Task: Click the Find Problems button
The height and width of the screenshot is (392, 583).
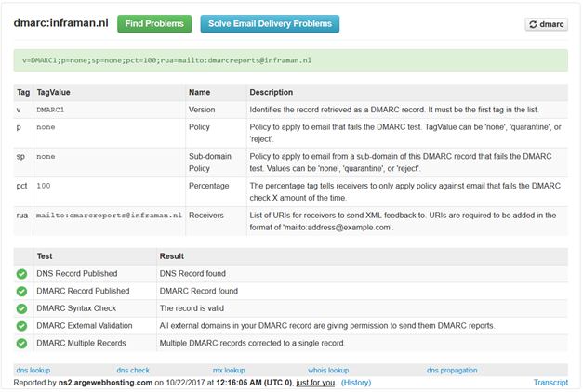Action: tap(154, 24)
